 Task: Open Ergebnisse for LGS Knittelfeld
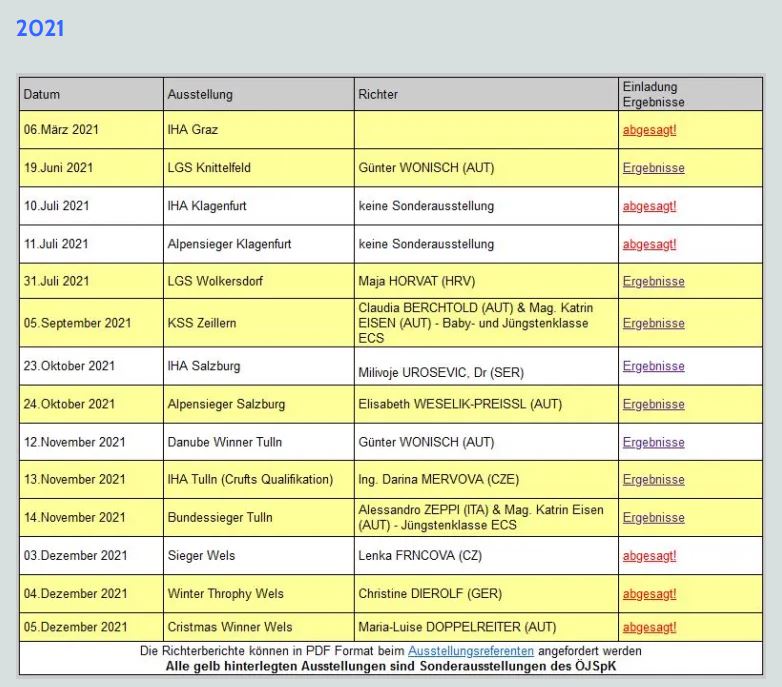click(x=653, y=168)
